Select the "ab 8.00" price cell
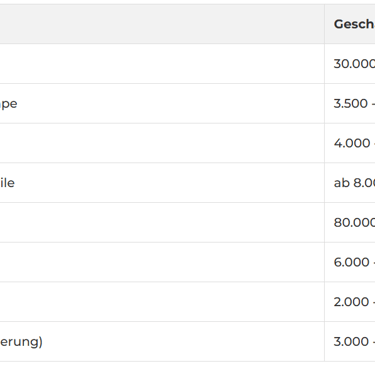Viewport: 375px width, 366px height. [350, 183]
